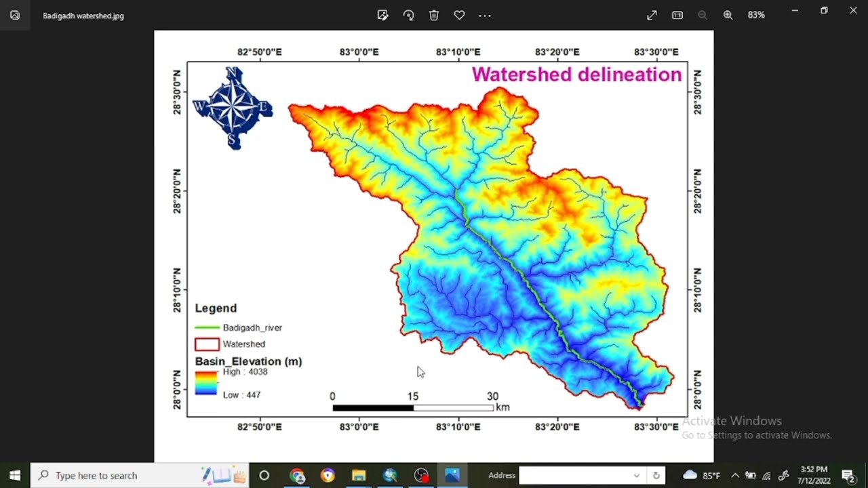Click the battery status tray icon

[750, 475]
